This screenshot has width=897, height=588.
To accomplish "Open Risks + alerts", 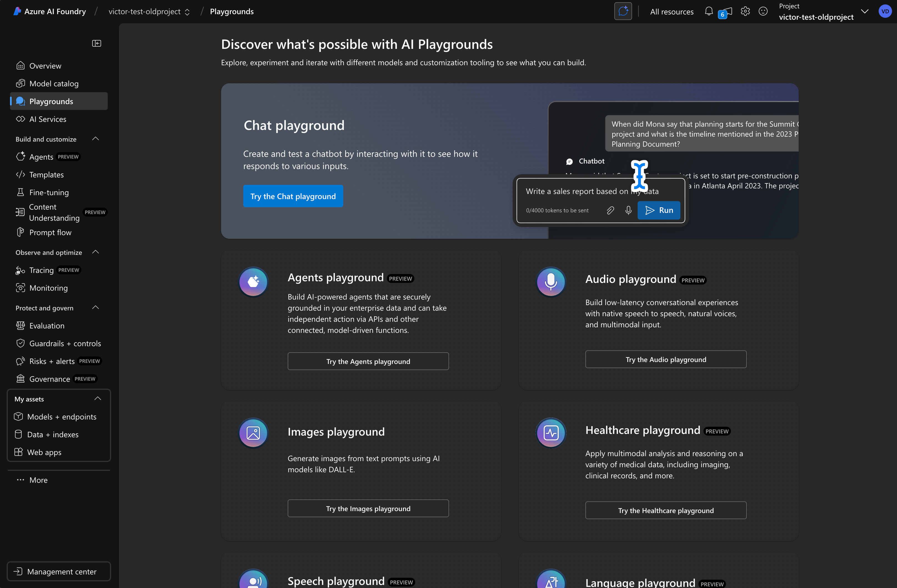I will (x=59, y=361).
